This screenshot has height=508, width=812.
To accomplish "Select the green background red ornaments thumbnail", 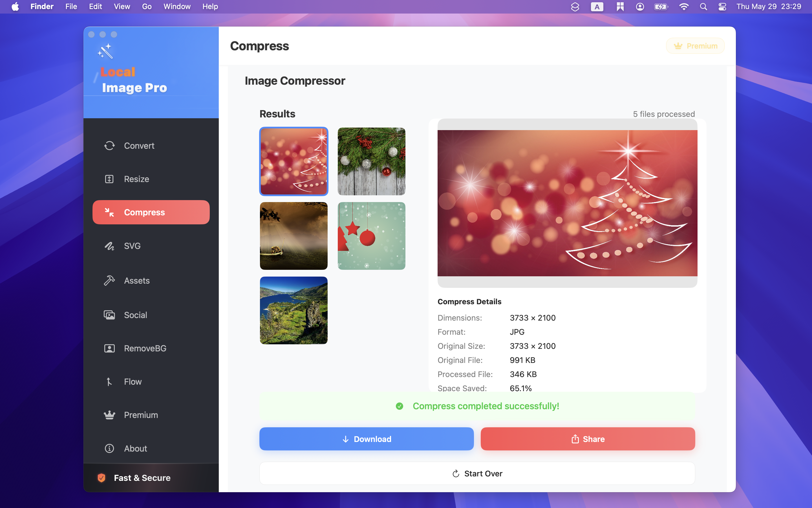I will point(371,236).
